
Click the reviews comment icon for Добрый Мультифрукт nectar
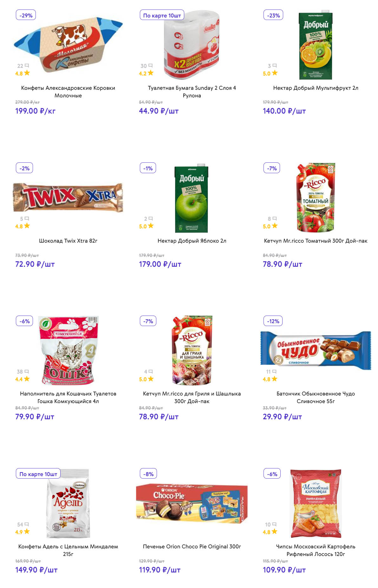[275, 66]
